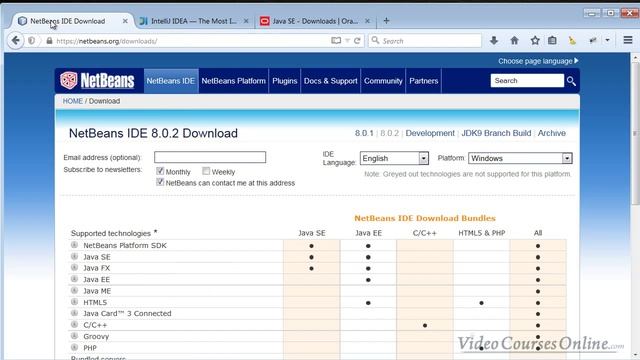Open the toolbar overflow dropdown arrow
This screenshot has width=640, height=360.
coord(607,40)
